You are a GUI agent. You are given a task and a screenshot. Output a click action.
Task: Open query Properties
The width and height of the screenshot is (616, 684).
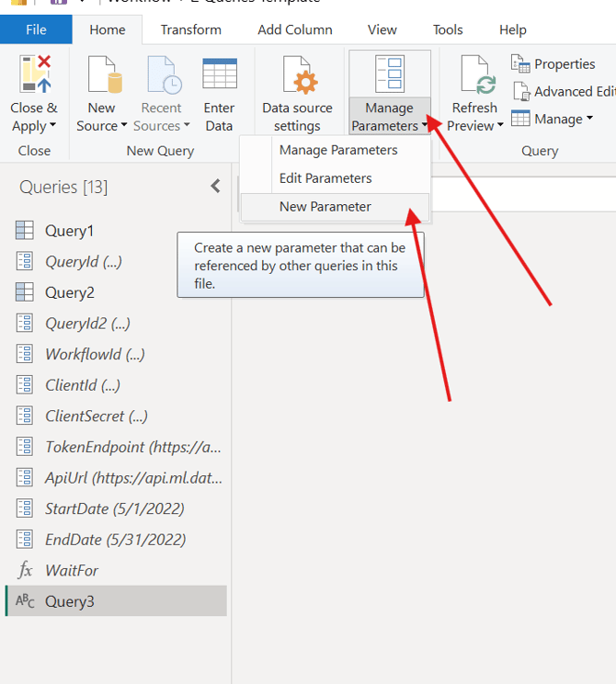553,64
